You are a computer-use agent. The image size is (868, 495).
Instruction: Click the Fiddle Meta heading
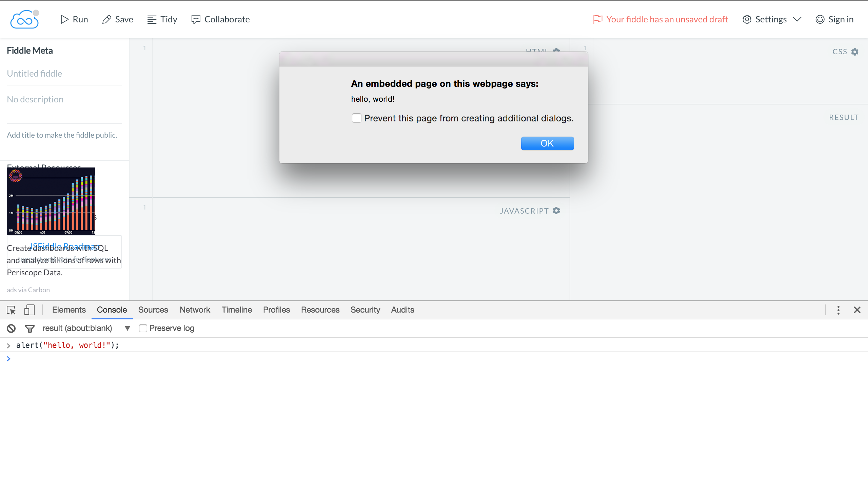[30, 51]
